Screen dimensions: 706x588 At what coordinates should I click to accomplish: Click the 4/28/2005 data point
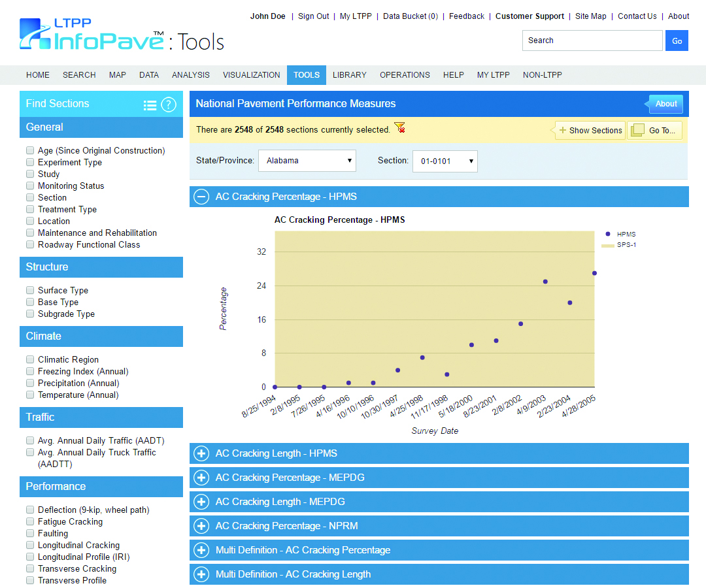click(x=594, y=273)
